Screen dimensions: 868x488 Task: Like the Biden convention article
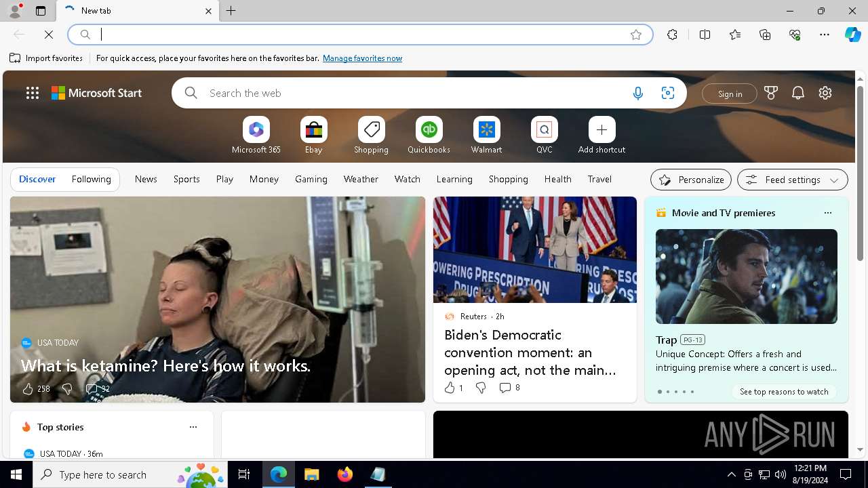pyautogui.click(x=449, y=388)
